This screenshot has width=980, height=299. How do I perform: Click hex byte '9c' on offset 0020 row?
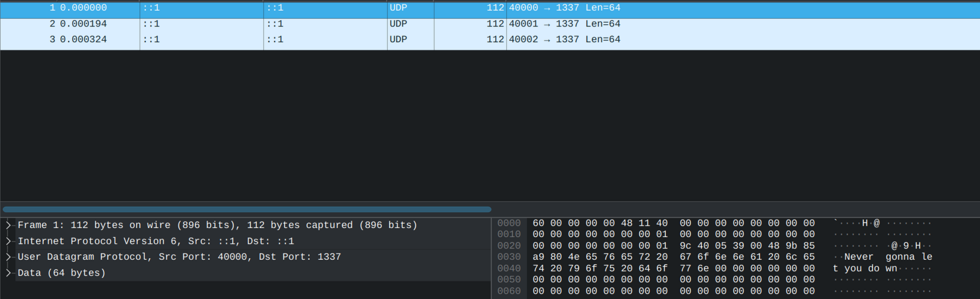coord(685,246)
